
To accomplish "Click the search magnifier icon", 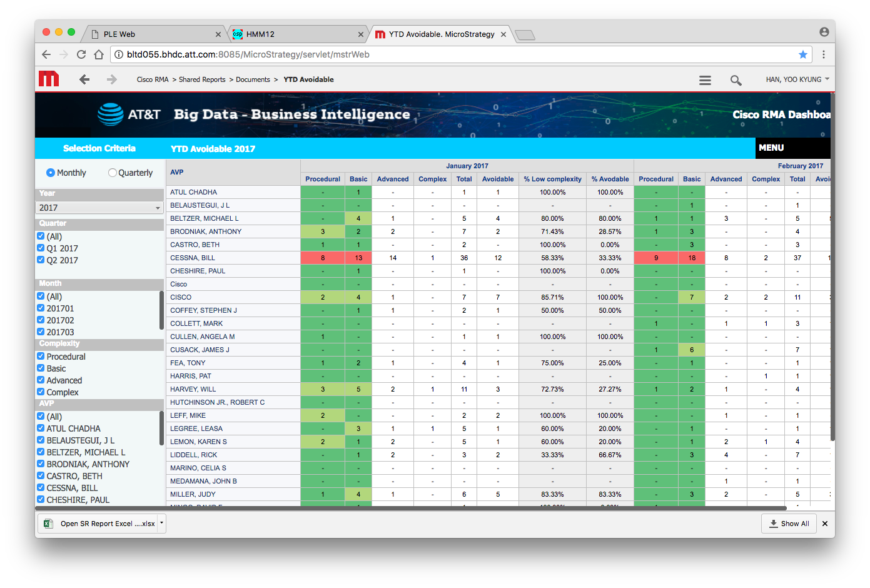I will point(736,80).
